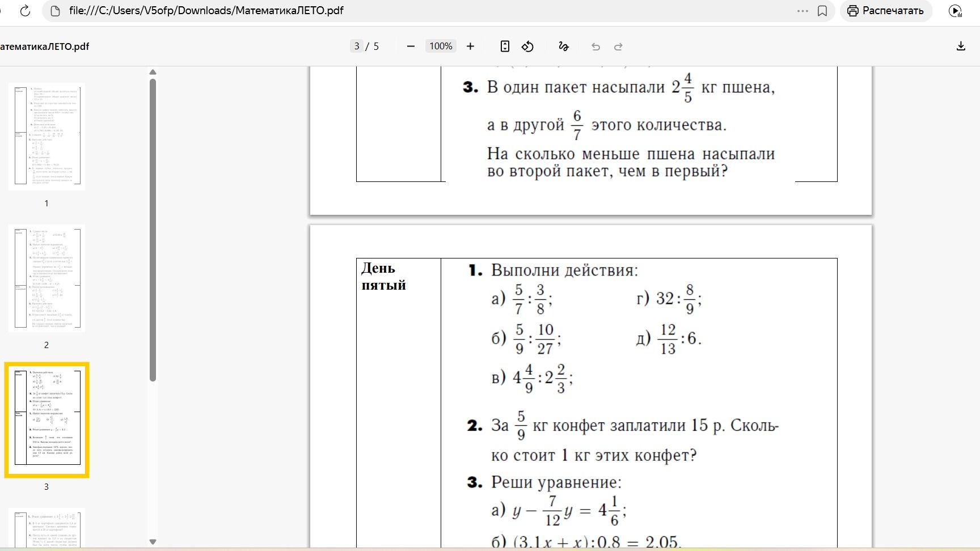The width and height of the screenshot is (980, 551).
Task: Open page 2 thumbnail
Action: [47, 278]
